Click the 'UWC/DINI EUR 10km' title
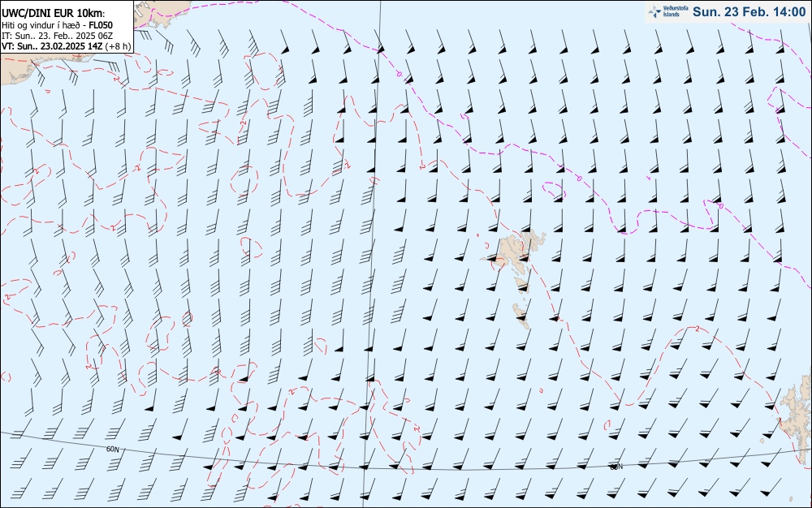This screenshot has height=508, width=812. point(54,14)
